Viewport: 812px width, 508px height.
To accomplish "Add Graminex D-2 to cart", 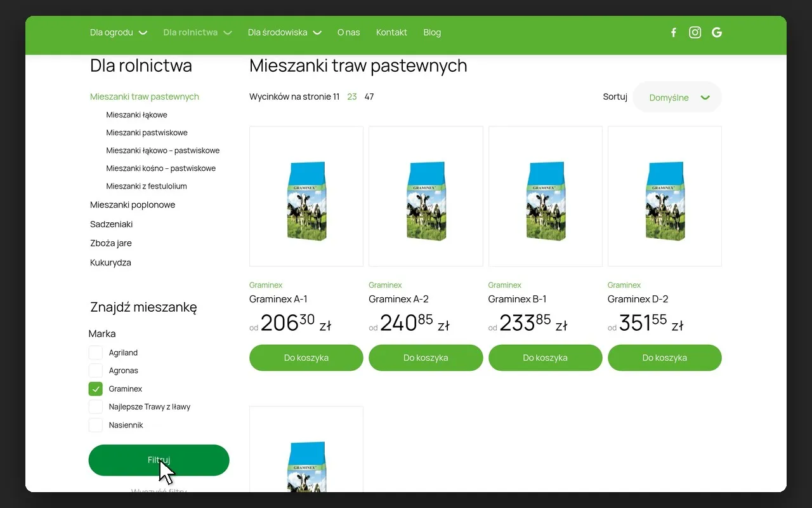I will coord(665,358).
